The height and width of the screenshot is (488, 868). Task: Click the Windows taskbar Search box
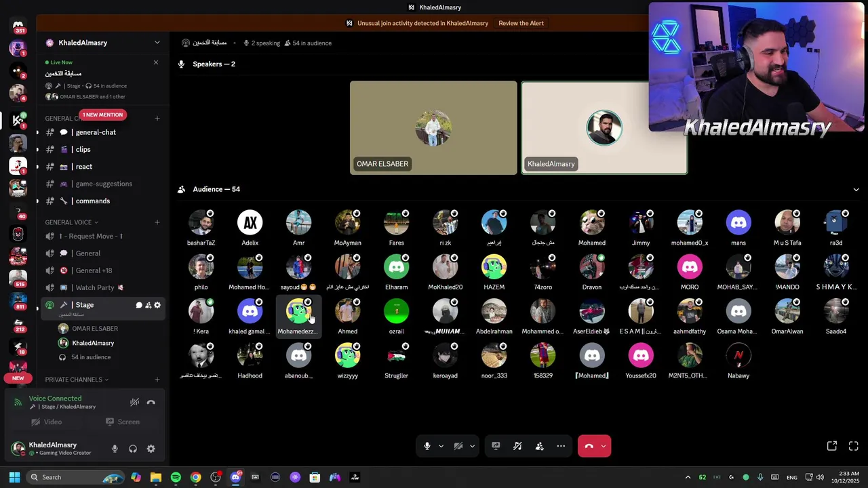pyautogui.click(x=76, y=477)
